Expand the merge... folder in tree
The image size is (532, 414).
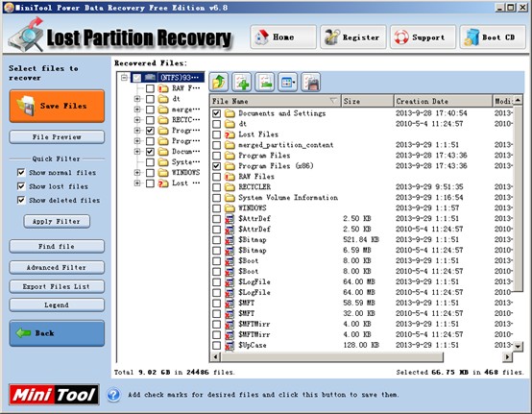137,110
